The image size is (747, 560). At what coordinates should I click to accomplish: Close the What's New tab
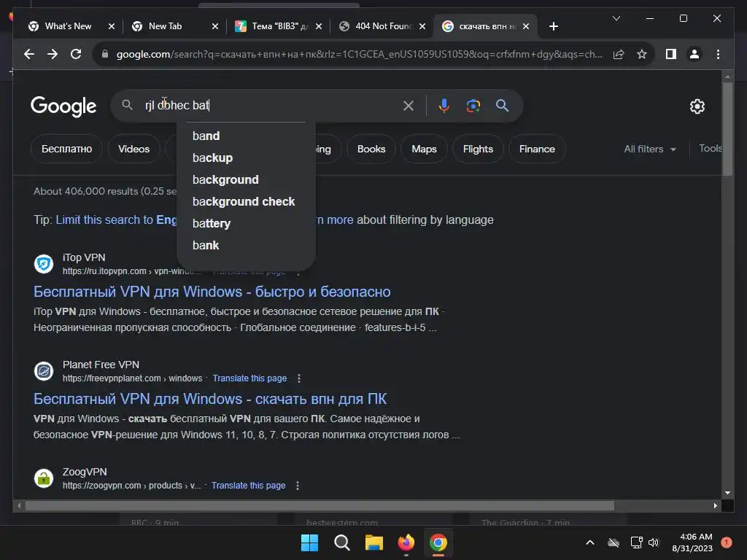[x=112, y=27]
